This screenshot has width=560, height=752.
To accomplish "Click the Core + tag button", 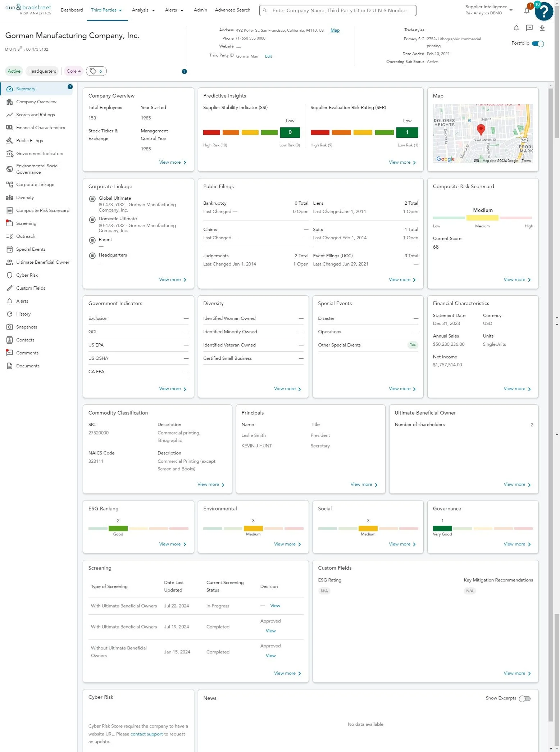I will click(x=73, y=71).
